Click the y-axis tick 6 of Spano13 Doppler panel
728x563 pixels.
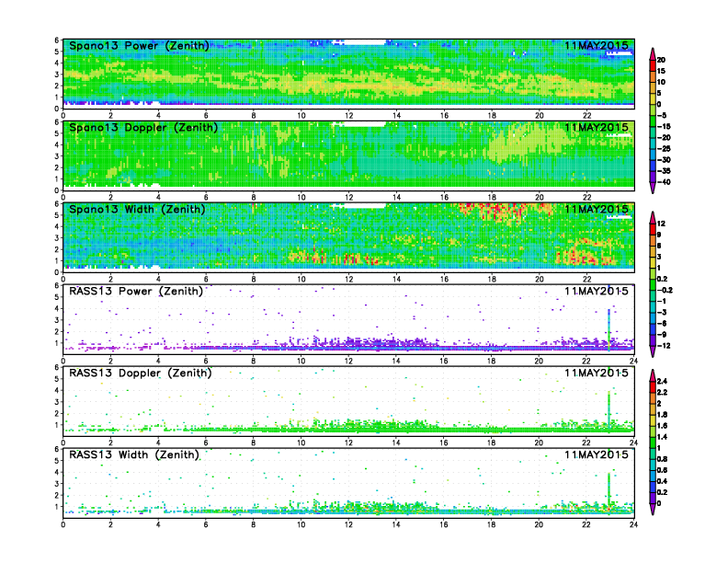point(57,122)
